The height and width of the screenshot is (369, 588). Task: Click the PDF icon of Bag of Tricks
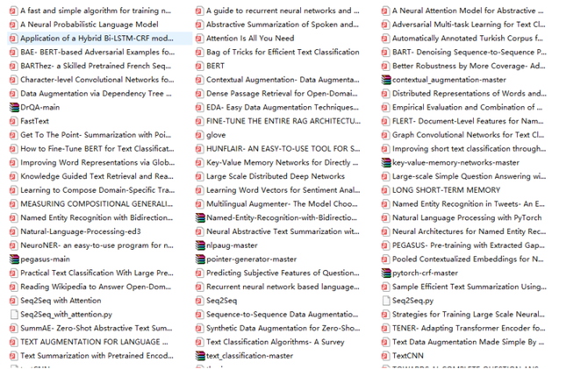tap(199, 52)
